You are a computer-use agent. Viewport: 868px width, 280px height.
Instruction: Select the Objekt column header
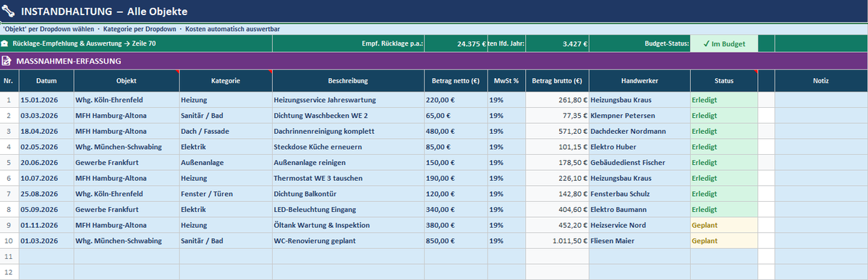pos(126,81)
